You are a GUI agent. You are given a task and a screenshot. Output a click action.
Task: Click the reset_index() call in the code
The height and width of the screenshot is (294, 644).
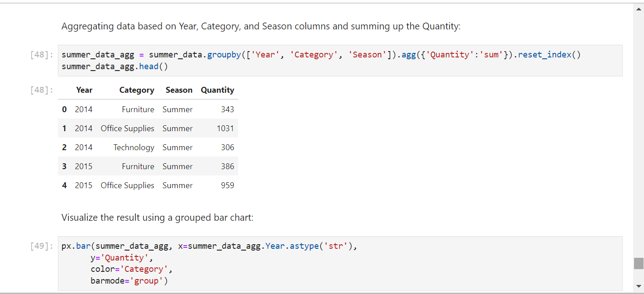click(x=549, y=55)
